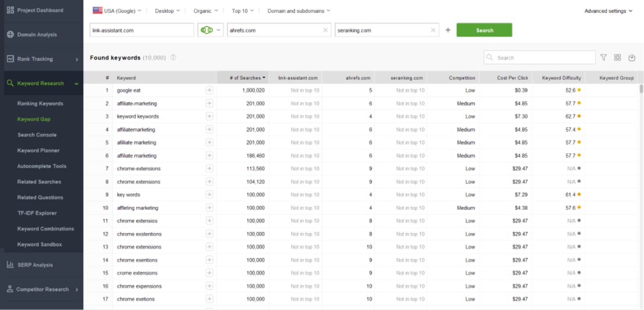Open Search Console module
The image size is (644, 310).
click(37, 135)
